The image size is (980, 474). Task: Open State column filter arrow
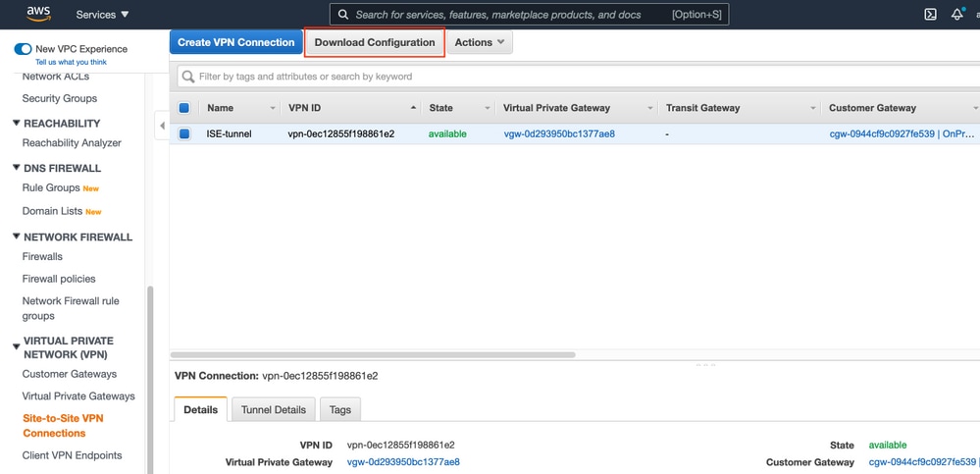[x=488, y=108]
